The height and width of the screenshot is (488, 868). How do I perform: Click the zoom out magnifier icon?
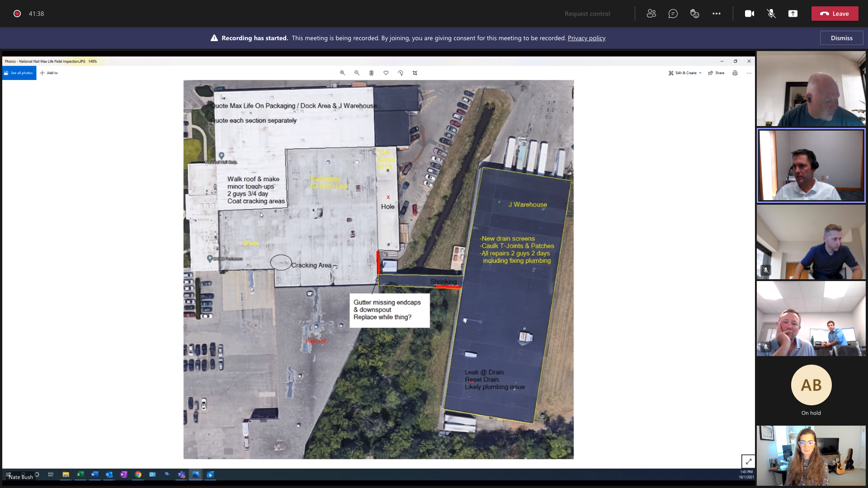pos(357,73)
